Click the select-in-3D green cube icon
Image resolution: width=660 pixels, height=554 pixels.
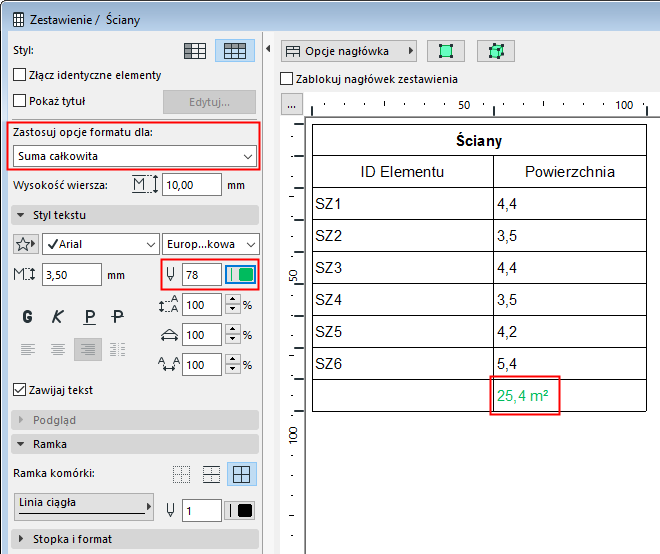pyautogui.click(x=496, y=51)
